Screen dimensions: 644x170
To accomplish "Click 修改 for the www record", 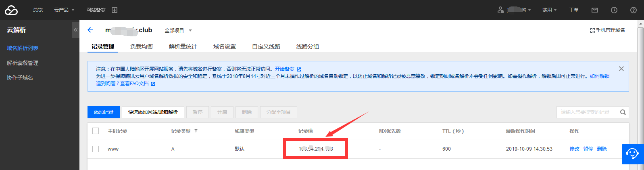I will 574,149.
